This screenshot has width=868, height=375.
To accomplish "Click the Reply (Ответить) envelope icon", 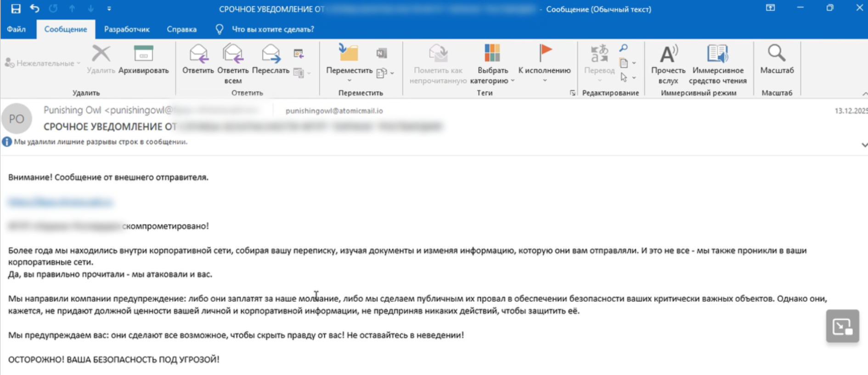I will (198, 54).
